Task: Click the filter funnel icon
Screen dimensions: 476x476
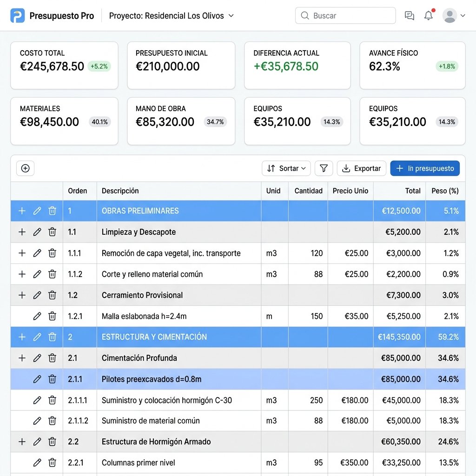Action: 324,168
